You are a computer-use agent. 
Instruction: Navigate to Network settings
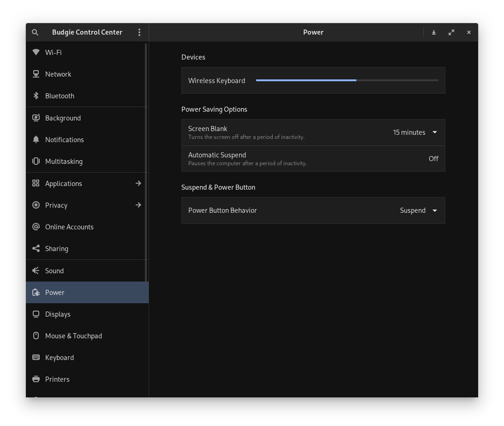(58, 74)
